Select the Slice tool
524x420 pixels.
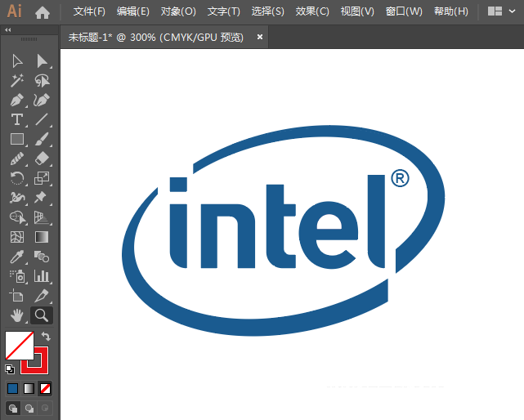point(43,296)
